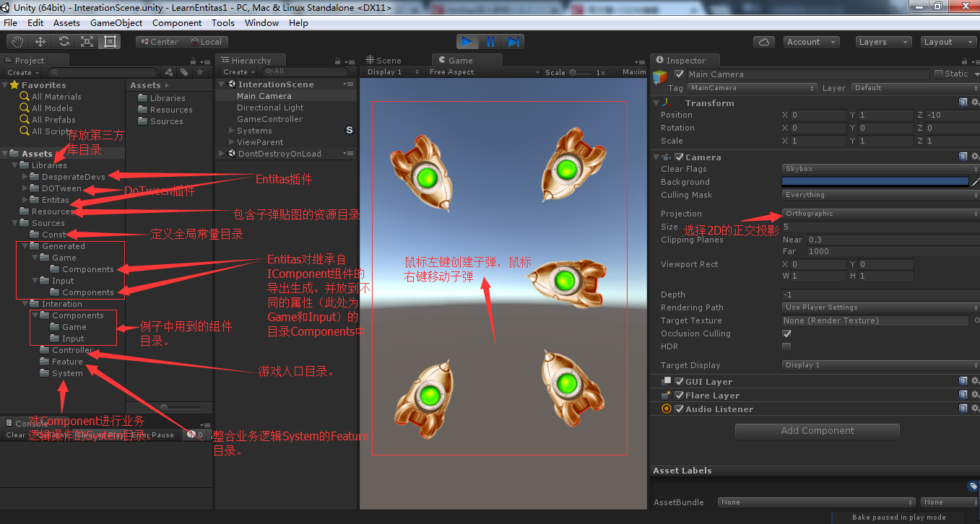Screen dimensions: 980x524
Task: Disable the Flare Layer checkbox
Action: tap(679, 396)
